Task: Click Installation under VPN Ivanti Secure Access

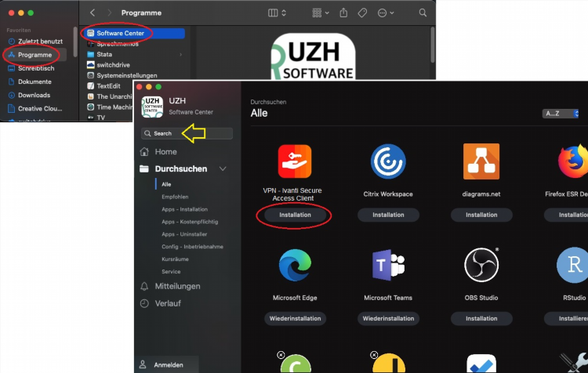Action: (x=295, y=215)
